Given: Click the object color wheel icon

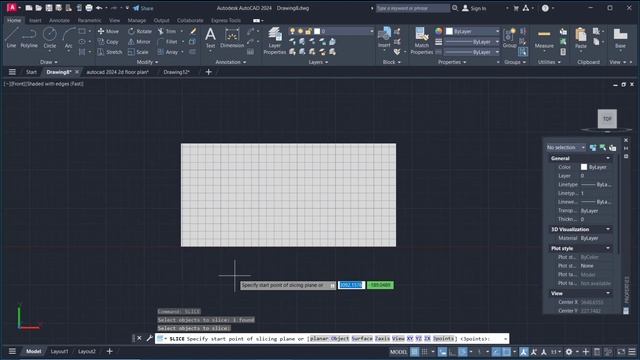Looking at the screenshot, I should tap(438, 31).
